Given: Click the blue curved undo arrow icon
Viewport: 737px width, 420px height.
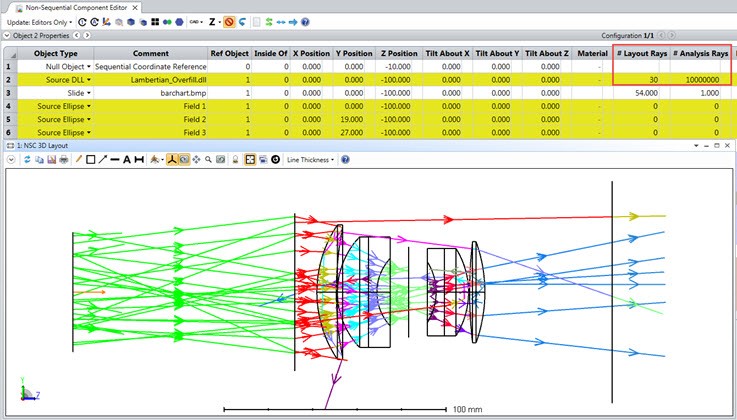Looking at the screenshot, I should 242,22.
